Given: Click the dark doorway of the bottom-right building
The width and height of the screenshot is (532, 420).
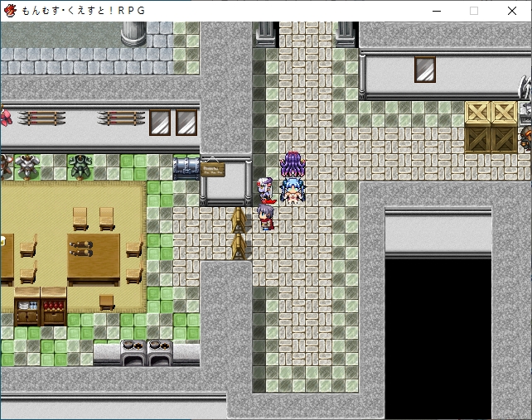Looking at the screenshot, I should pos(438,340).
